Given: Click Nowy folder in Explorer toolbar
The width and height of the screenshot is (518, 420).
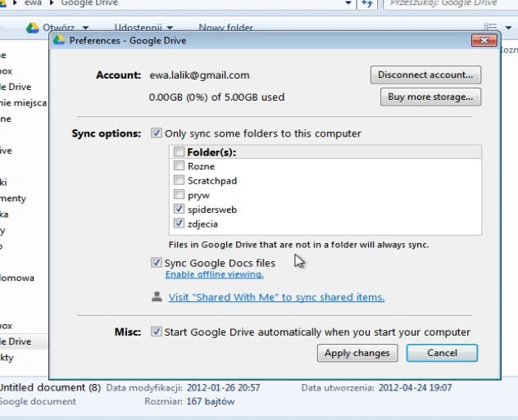Looking at the screenshot, I should coord(225,28).
